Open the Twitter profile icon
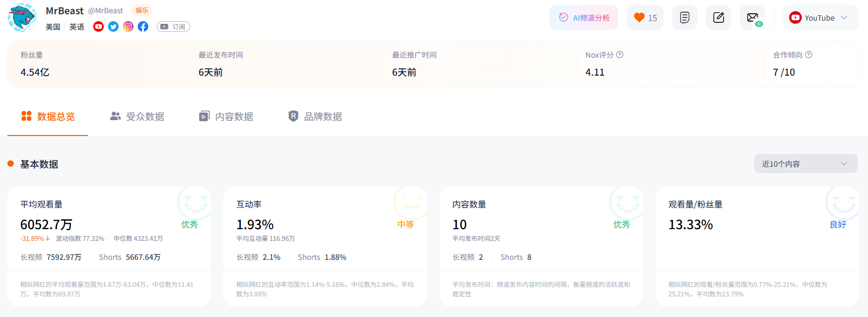Screen dimensions: 868x317 pos(113,26)
